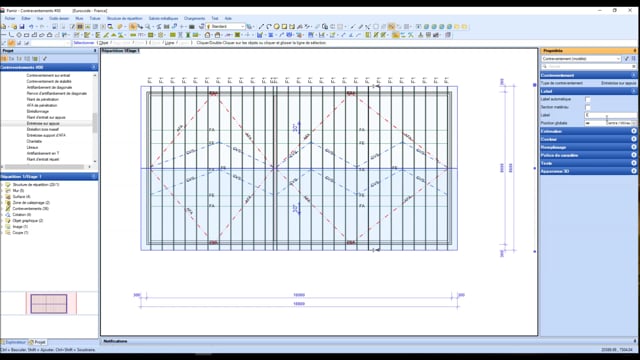This screenshot has height=360, width=640.
Task: Select the zoom magnifier tool icon
Action: 148,27
